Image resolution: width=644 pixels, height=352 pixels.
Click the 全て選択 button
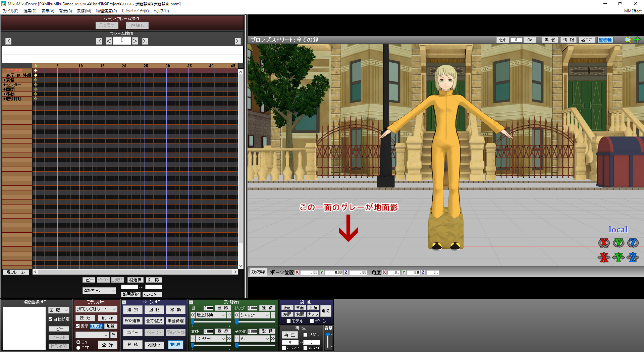(x=154, y=321)
